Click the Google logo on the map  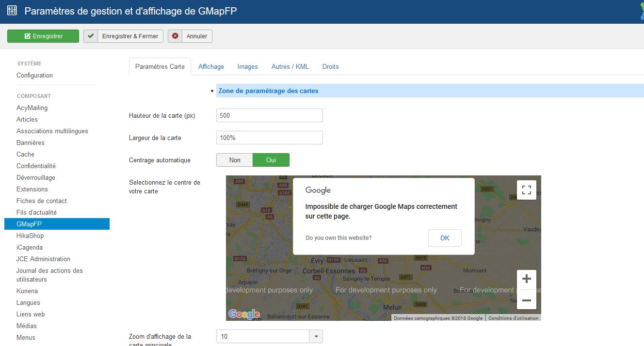[244, 315]
